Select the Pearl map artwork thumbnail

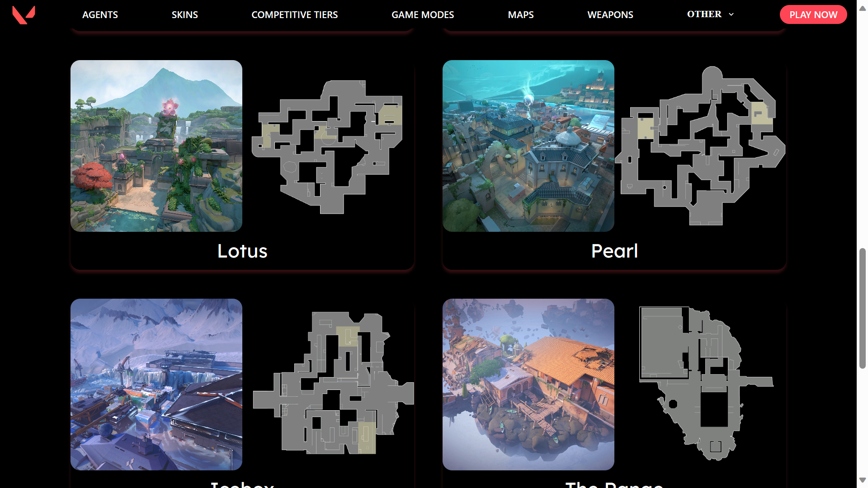click(528, 146)
